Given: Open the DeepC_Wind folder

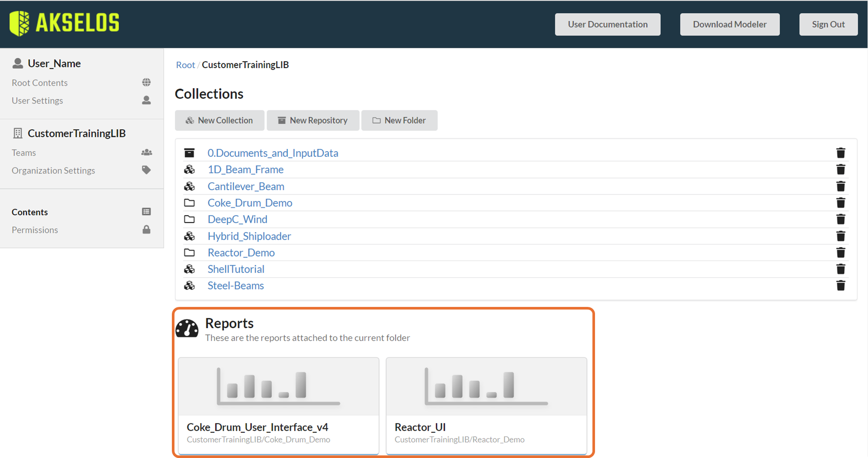Looking at the screenshot, I should (x=237, y=219).
